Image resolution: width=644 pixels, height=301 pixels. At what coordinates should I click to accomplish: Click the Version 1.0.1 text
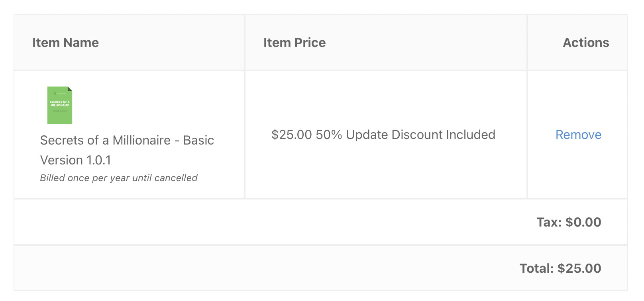[x=76, y=160]
